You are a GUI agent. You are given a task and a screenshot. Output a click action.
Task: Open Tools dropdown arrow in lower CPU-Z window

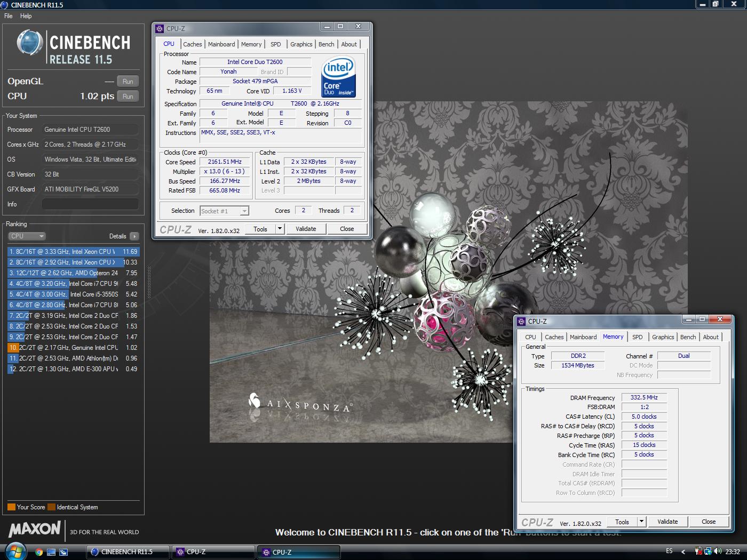click(x=641, y=522)
